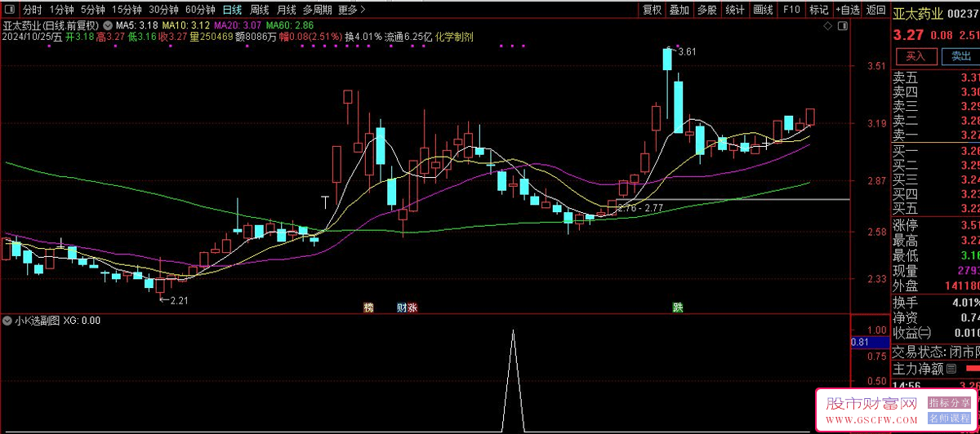Click the 跌 marker below chart
This screenshot has height=434, width=980.
click(x=677, y=307)
